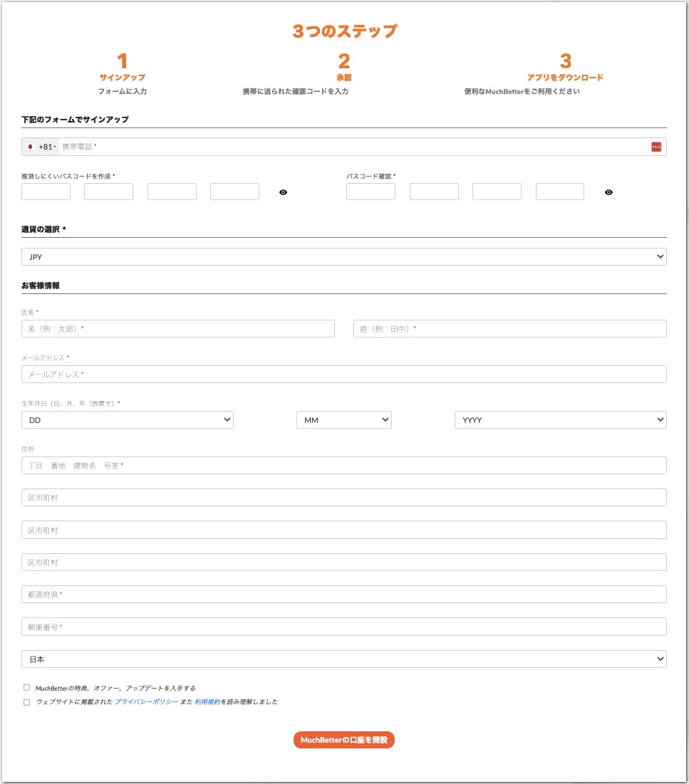This screenshot has width=689, height=784.
Task: Click the second passcode confirmation digit box
Action: pyautogui.click(x=434, y=192)
